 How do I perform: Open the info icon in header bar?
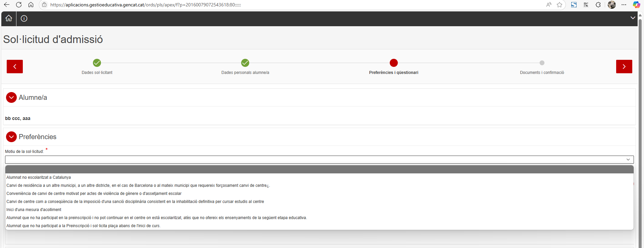[24, 18]
